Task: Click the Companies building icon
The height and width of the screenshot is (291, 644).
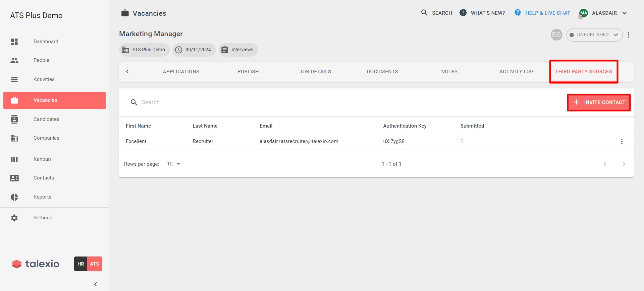Action: coord(14,138)
